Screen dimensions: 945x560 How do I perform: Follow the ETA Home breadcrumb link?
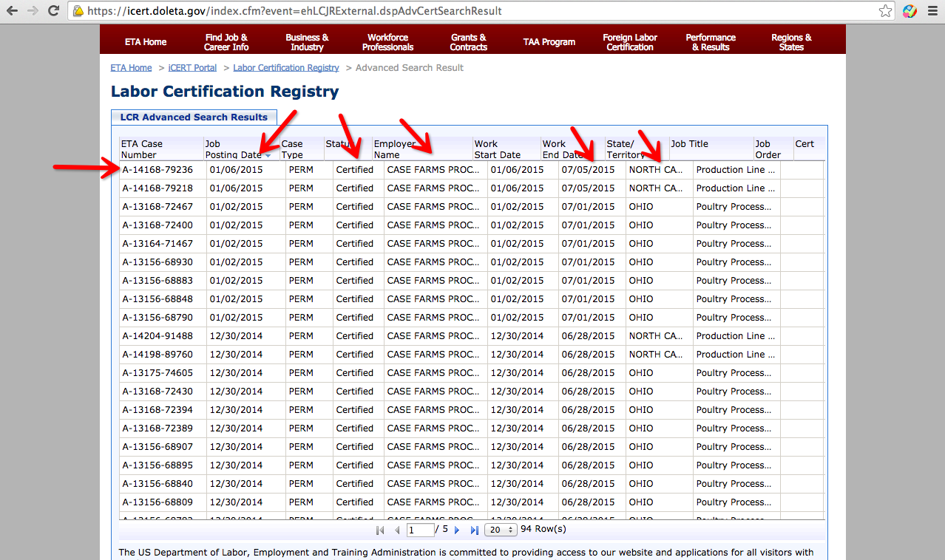coord(131,67)
